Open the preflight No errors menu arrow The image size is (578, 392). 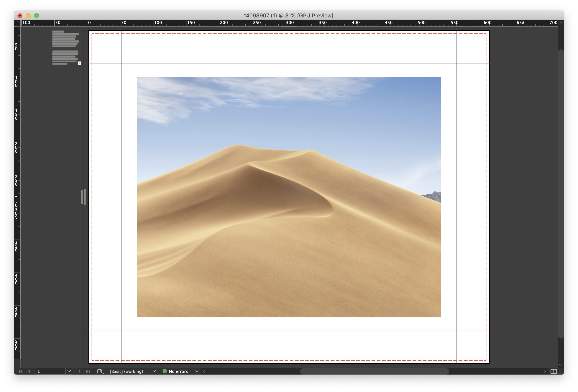(197, 371)
